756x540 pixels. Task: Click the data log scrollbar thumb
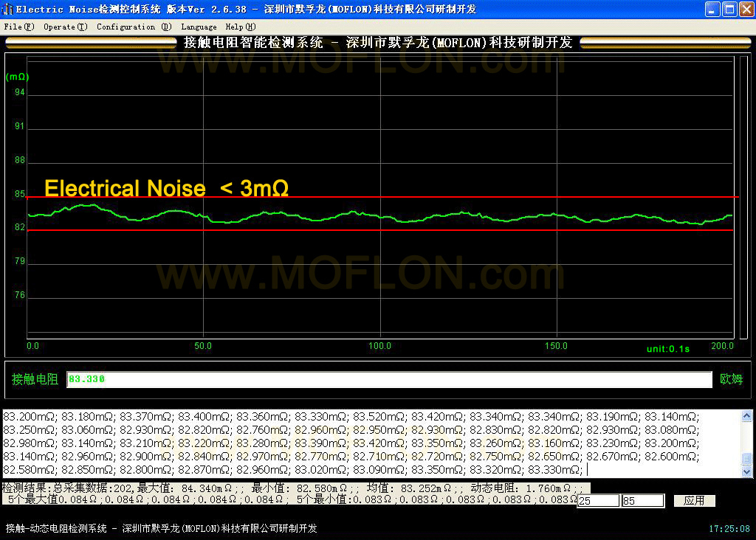746,459
